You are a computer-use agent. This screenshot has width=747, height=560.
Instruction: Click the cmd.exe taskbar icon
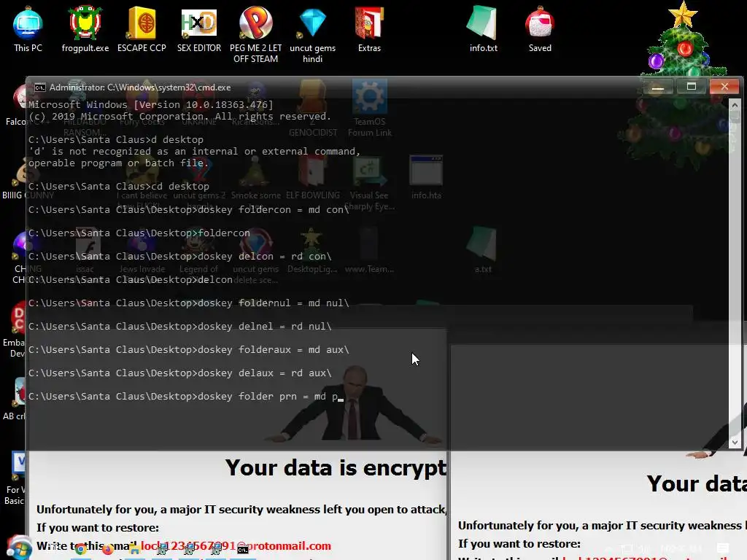click(243, 551)
